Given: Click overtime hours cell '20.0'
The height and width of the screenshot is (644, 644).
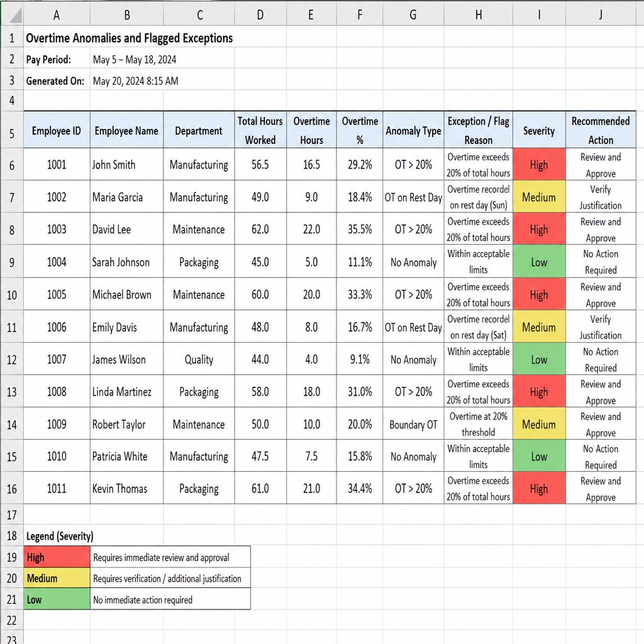Looking at the screenshot, I should point(311,294).
